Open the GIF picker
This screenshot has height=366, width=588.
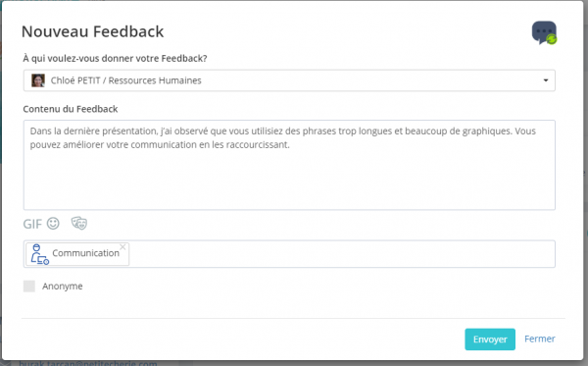point(32,224)
